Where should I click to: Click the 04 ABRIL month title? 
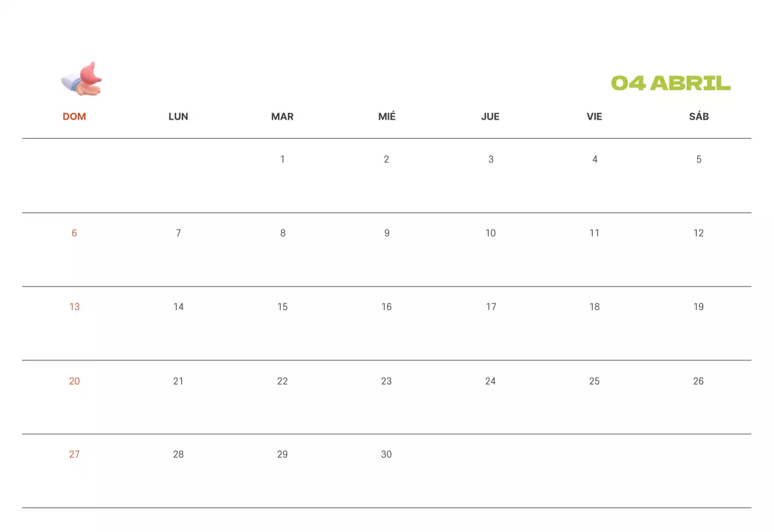point(671,83)
